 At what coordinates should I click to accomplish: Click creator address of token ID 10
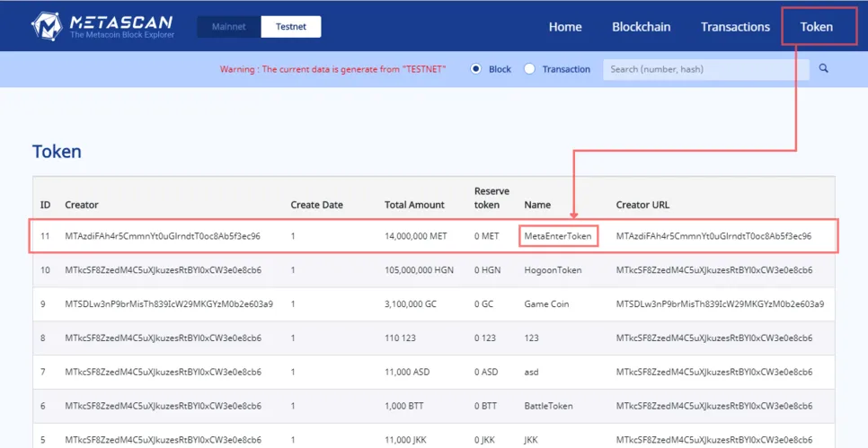(x=164, y=270)
